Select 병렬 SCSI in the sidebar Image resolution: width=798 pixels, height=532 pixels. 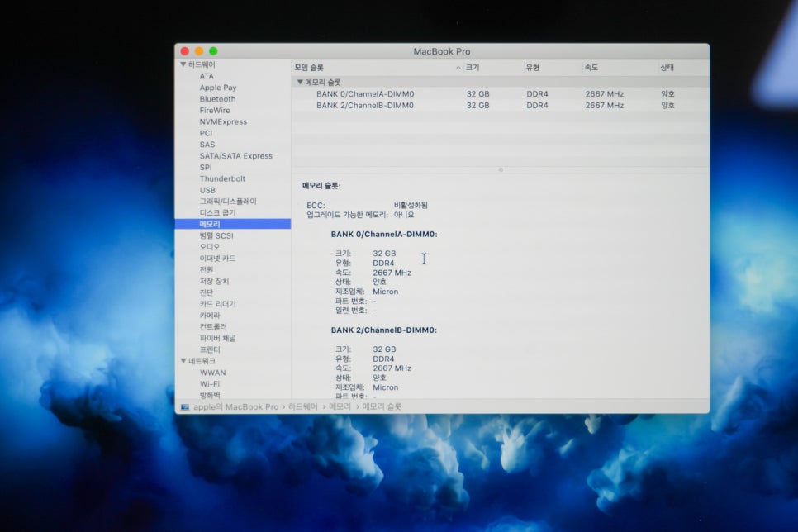tap(216, 235)
